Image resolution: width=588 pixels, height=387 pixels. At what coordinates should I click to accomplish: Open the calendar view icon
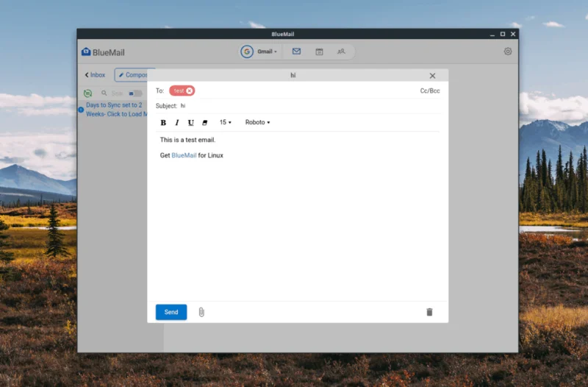pyautogui.click(x=319, y=52)
